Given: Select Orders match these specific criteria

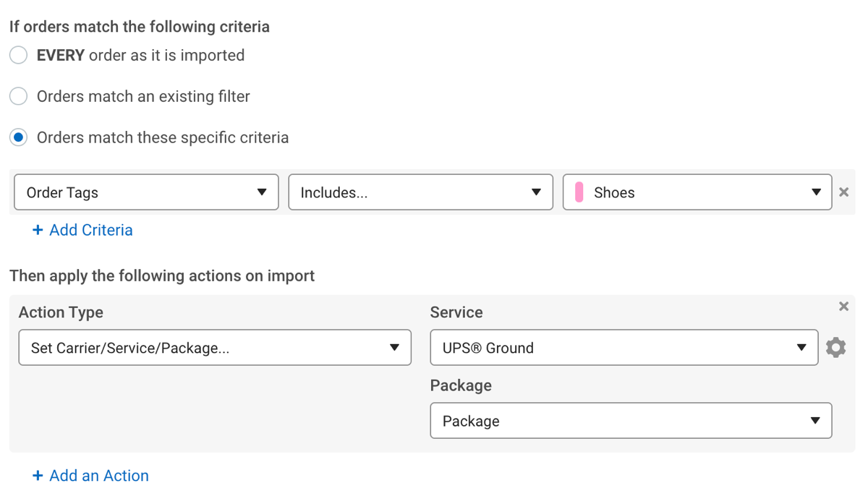Looking at the screenshot, I should point(18,137).
